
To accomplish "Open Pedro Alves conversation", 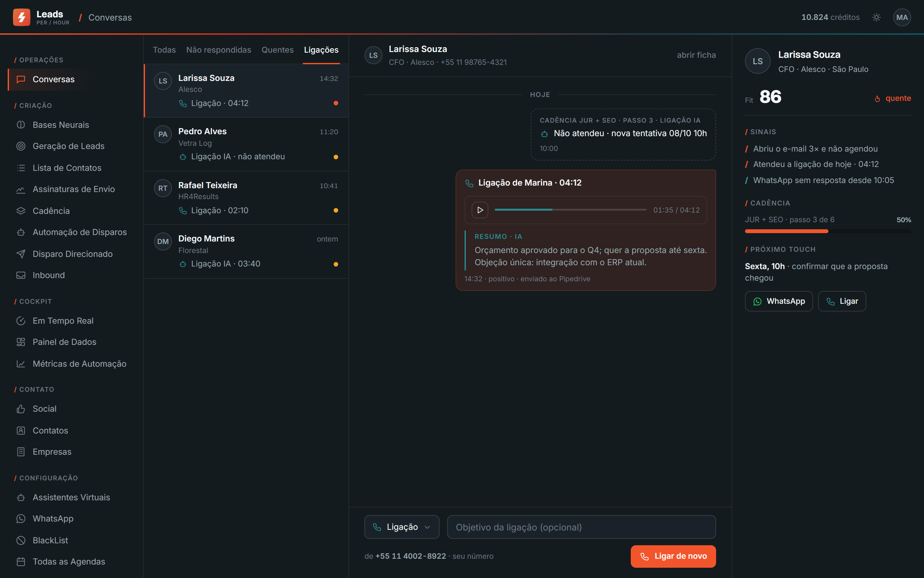I will coord(246,144).
